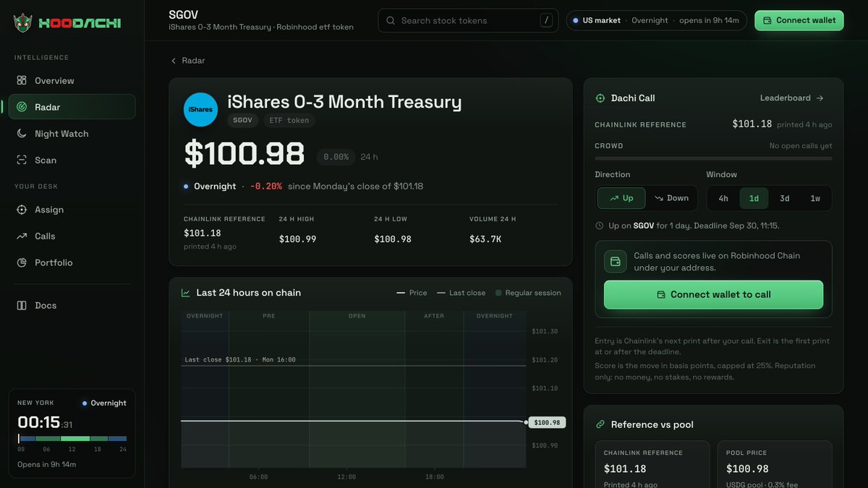Click the Volume 24 H value $63.7K
Image resolution: width=868 pixels, height=488 pixels.
(485, 239)
